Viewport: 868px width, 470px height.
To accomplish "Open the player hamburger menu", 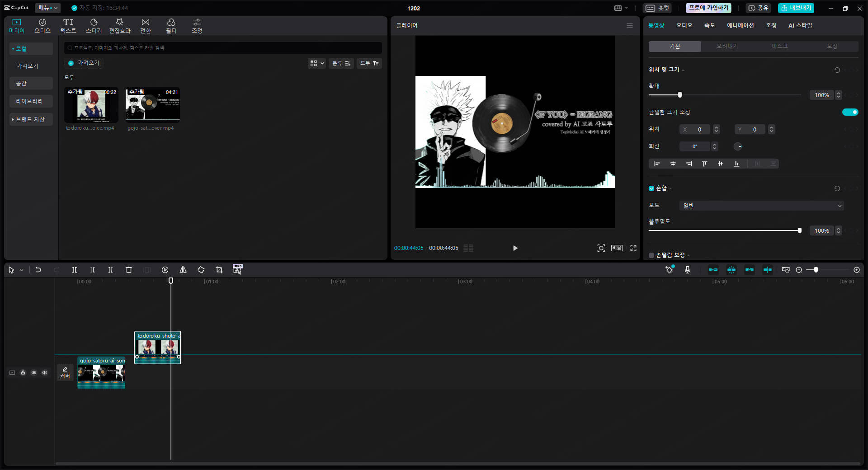I will pos(630,25).
